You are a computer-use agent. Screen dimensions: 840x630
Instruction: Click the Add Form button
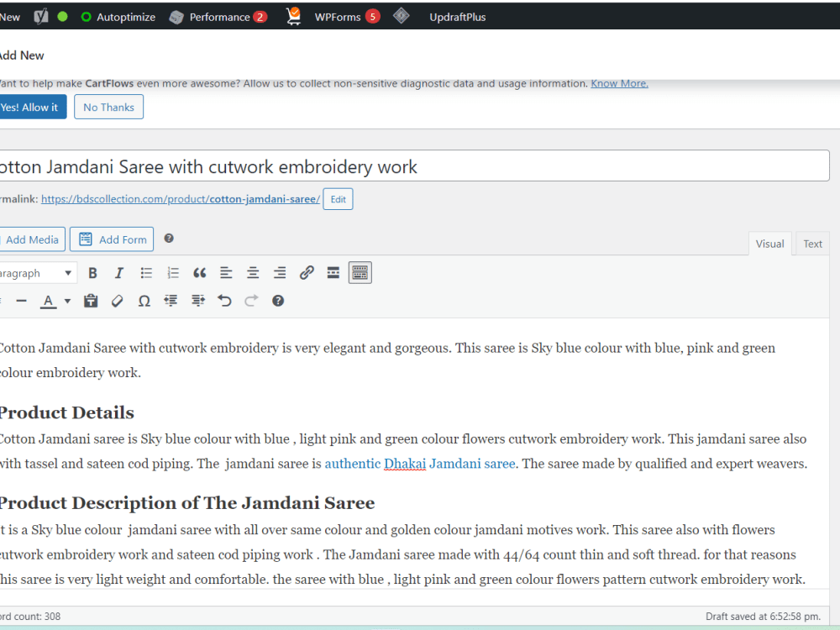[x=112, y=239]
